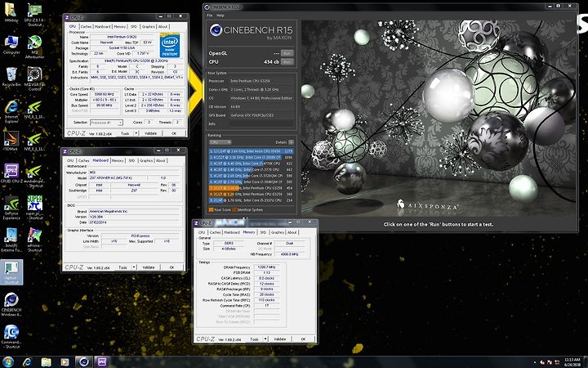
Task: Open the highlighted capture shortcut on the desktop
Action: [11, 272]
